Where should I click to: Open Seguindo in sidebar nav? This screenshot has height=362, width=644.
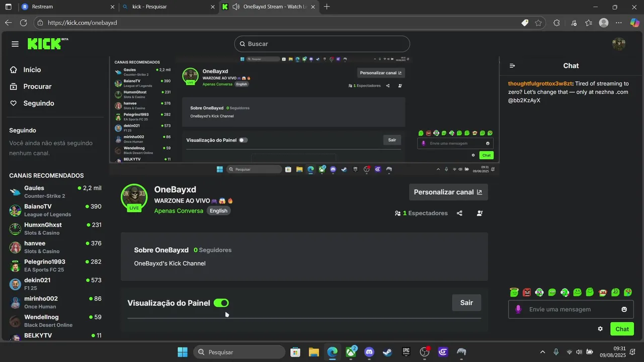38,103
